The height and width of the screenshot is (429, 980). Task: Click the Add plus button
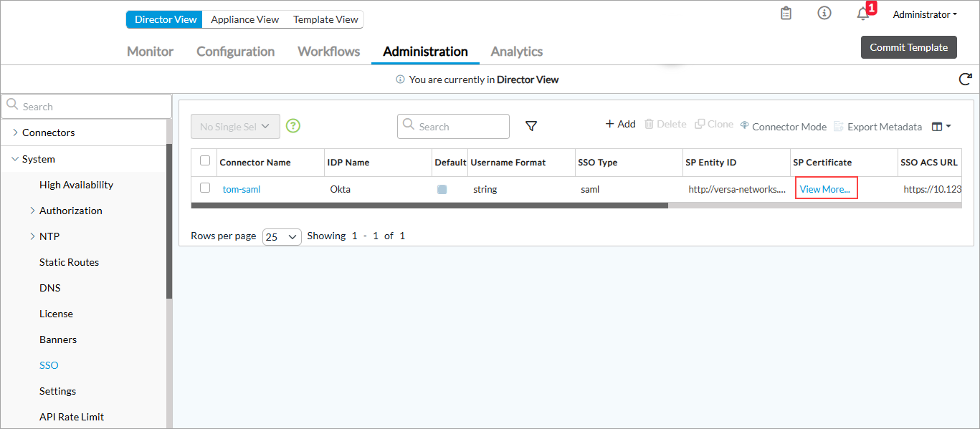pyautogui.click(x=620, y=125)
